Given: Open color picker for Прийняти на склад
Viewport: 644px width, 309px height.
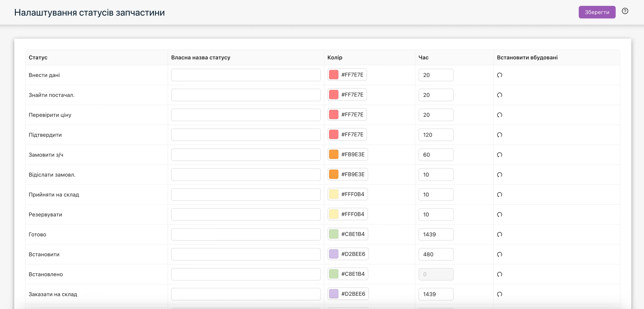Looking at the screenshot, I should (x=347, y=194).
